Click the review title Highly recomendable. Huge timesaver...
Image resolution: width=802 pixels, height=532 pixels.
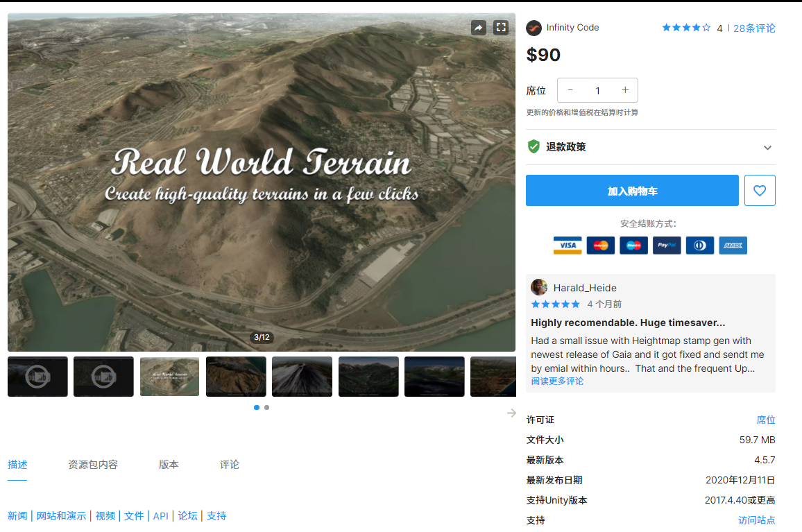(628, 323)
